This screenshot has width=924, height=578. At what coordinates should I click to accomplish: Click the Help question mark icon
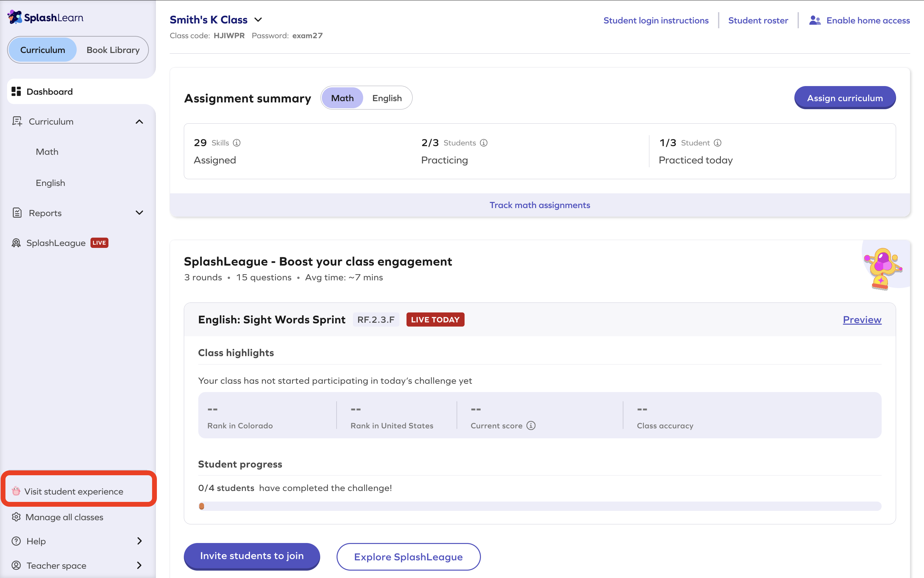tap(16, 541)
